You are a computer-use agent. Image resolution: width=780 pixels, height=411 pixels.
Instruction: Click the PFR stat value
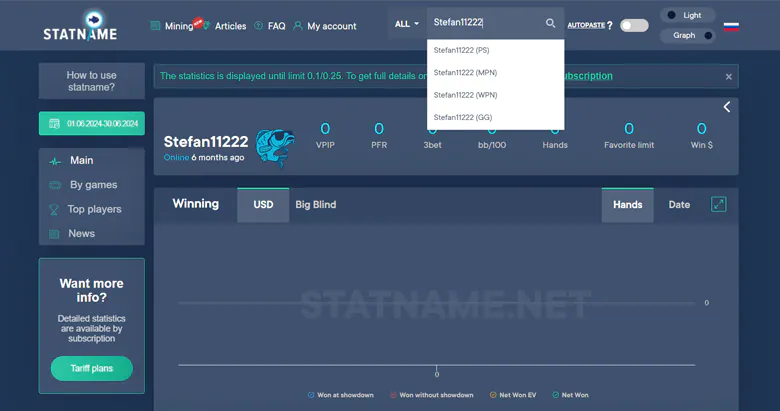pos(379,129)
